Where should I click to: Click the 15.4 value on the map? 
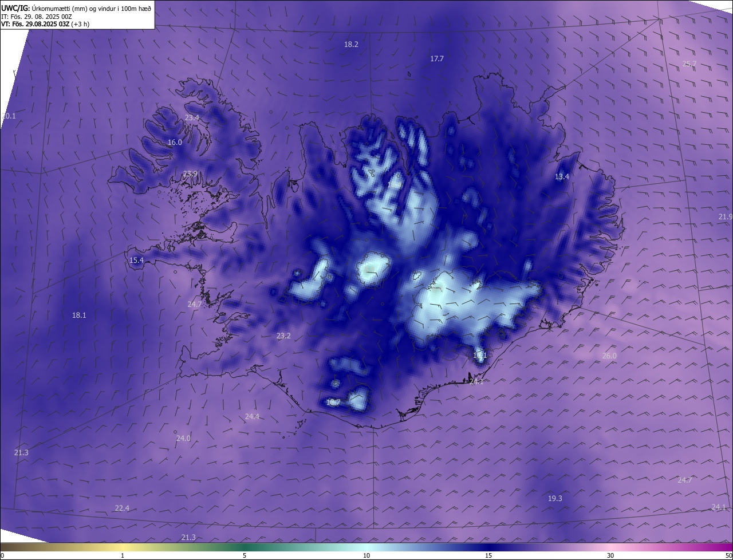click(x=136, y=260)
